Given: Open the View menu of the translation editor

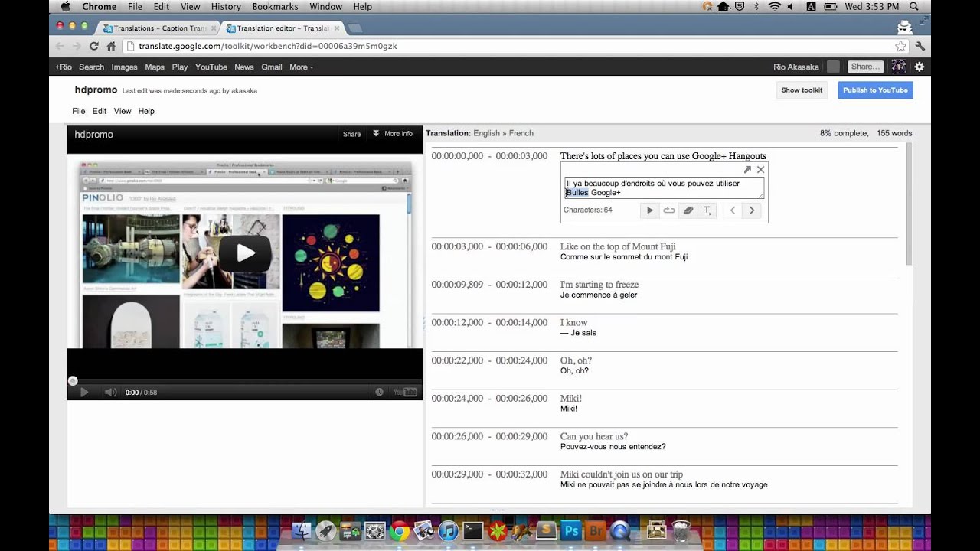Looking at the screenshot, I should coord(122,111).
